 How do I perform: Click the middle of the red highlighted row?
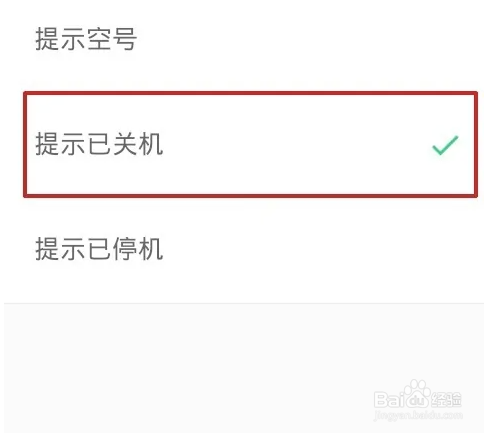[250, 144]
